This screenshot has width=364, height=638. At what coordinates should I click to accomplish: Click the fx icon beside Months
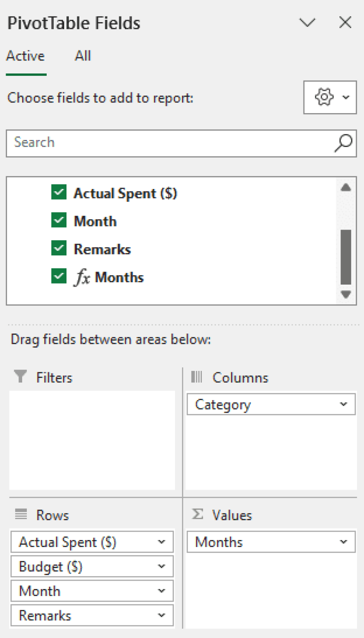click(x=84, y=277)
